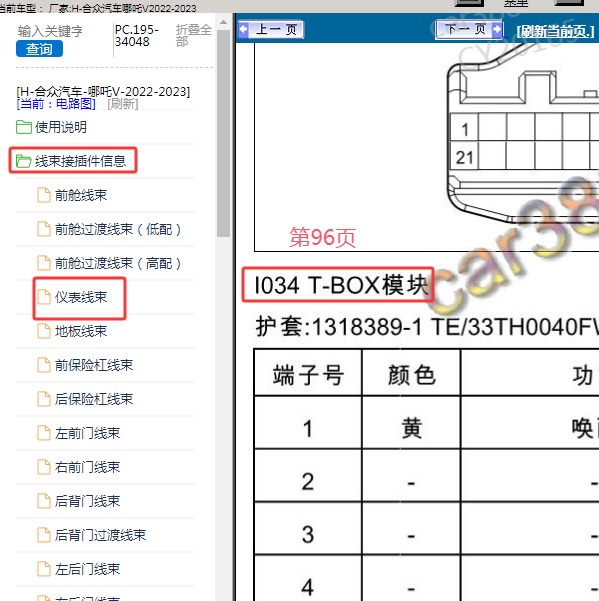The width and height of the screenshot is (599, 601).
Task: Click file icon next to 仪表线束
Action: tap(44, 297)
